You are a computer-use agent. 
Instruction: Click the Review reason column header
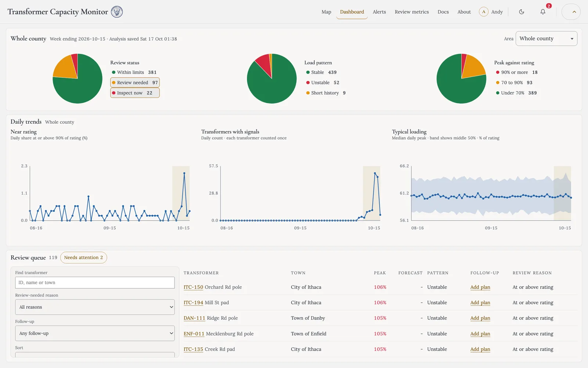pyautogui.click(x=532, y=273)
